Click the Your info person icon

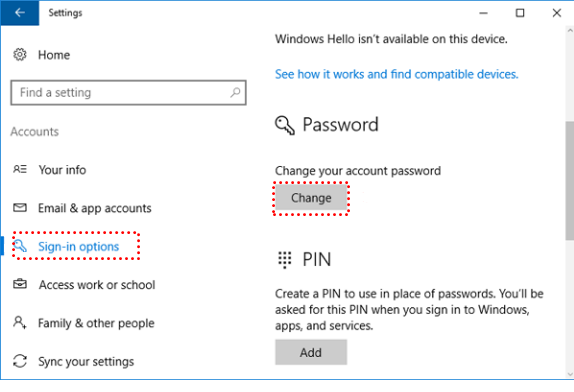tap(20, 169)
